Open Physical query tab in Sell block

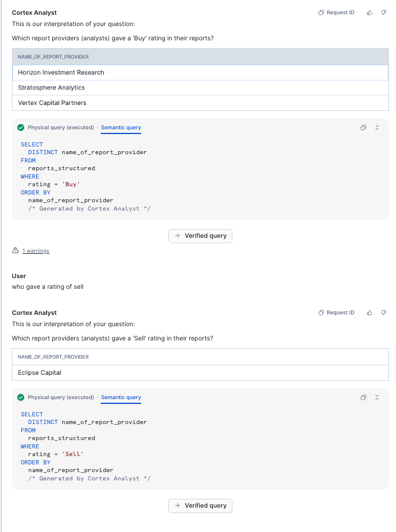click(60, 397)
